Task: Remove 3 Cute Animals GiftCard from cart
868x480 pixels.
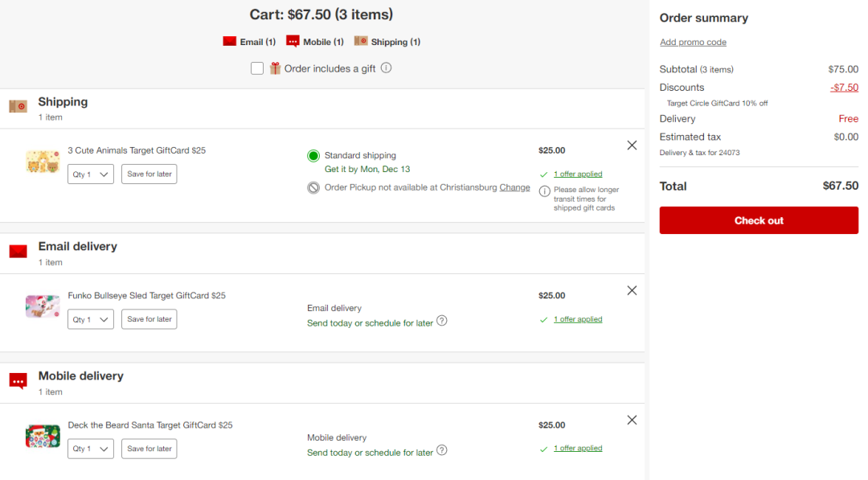Action: (632, 145)
